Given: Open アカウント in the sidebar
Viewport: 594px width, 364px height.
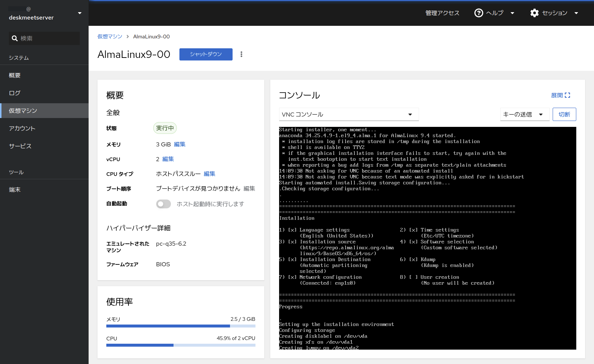Looking at the screenshot, I should (44, 128).
